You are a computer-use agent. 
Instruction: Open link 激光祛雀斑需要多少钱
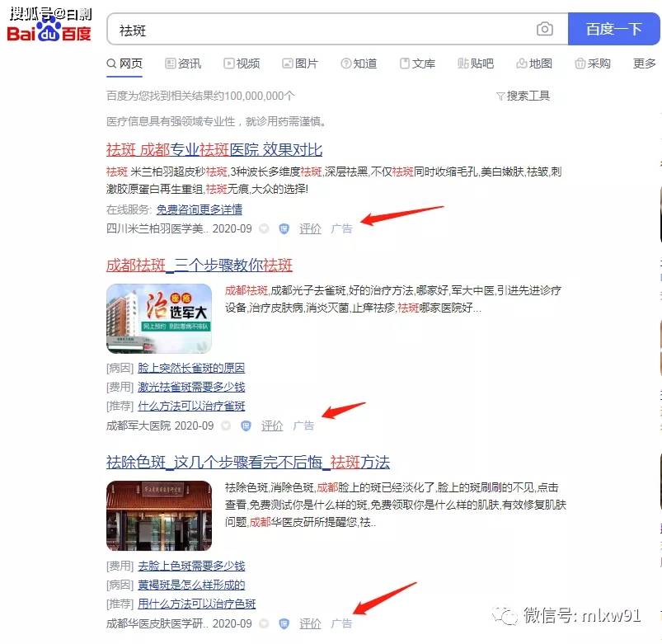191,387
